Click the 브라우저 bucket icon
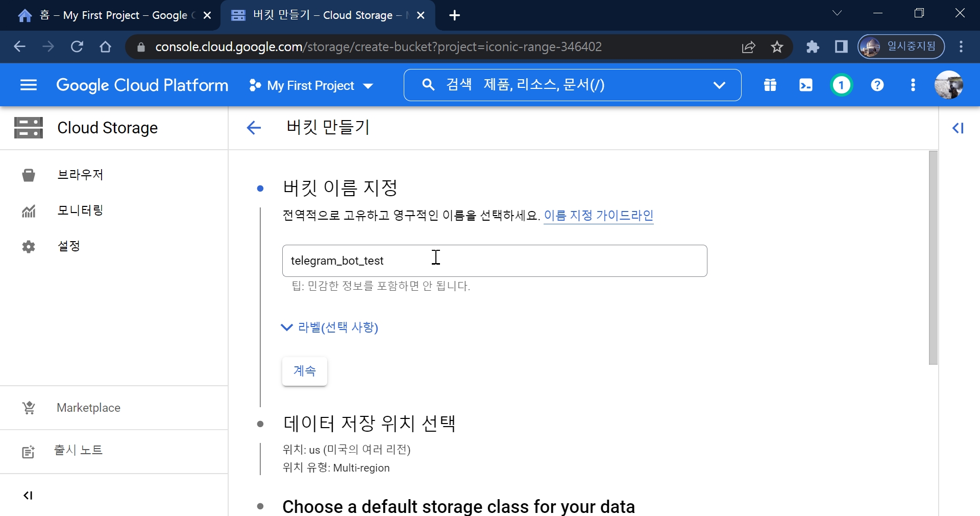The image size is (980, 516). pos(29,175)
